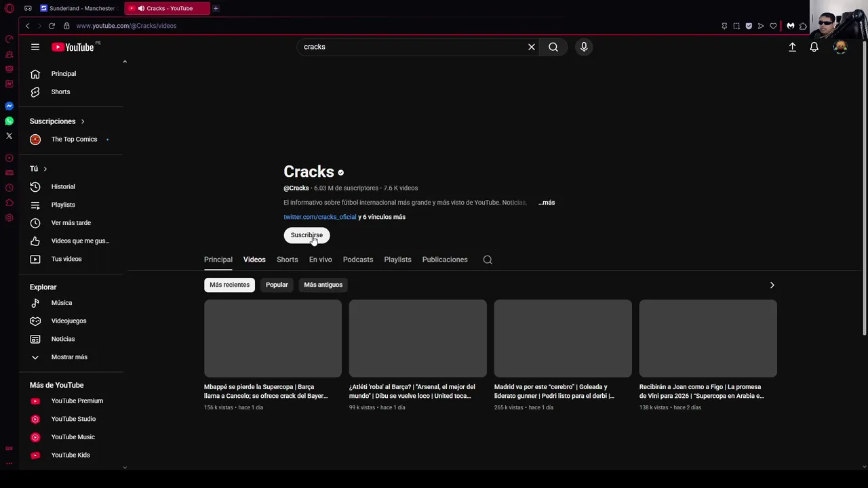Open the account avatar menu

pos(840,47)
